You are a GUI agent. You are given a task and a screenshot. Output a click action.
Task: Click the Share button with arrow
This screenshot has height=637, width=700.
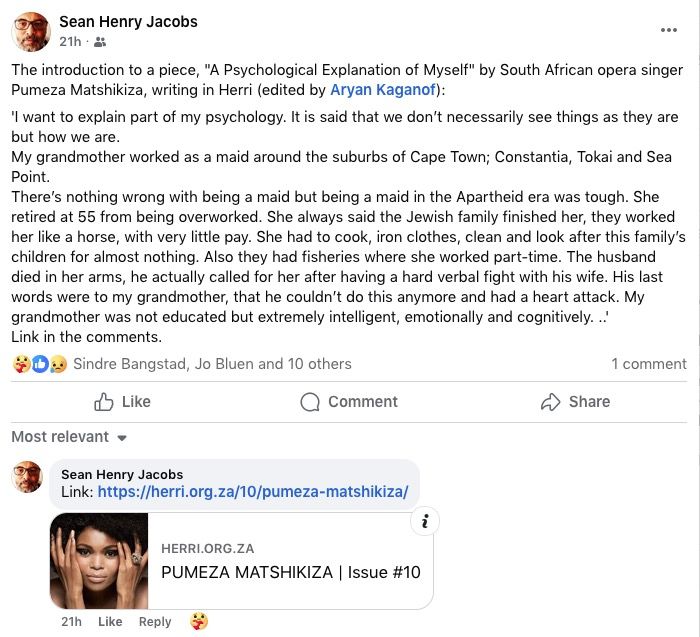tap(575, 402)
